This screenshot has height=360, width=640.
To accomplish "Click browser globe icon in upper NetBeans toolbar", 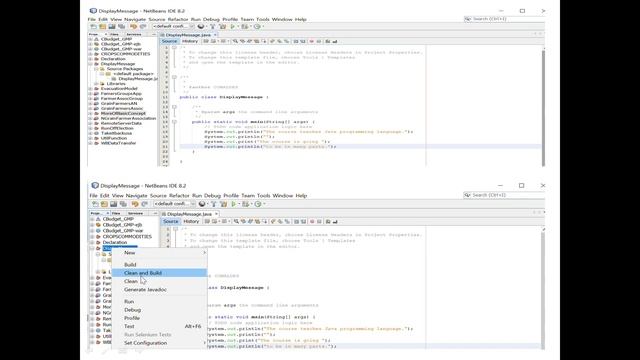I will point(200,27).
